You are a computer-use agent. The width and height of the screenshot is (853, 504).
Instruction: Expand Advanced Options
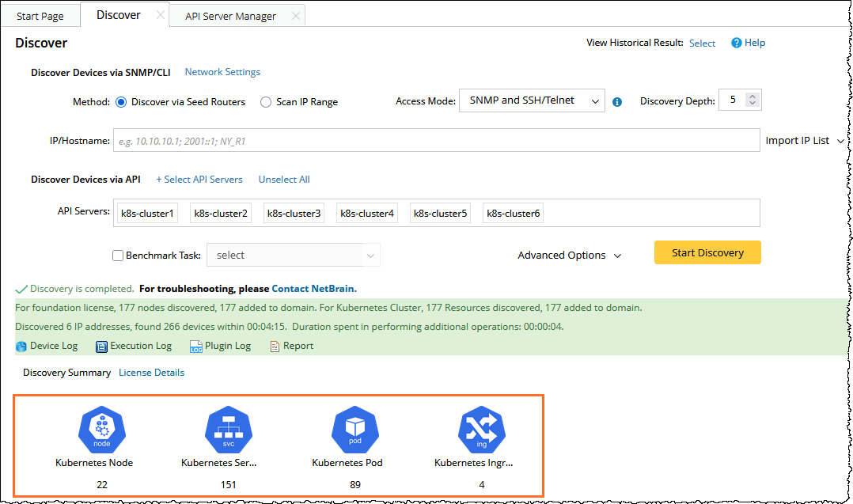click(x=569, y=256)
